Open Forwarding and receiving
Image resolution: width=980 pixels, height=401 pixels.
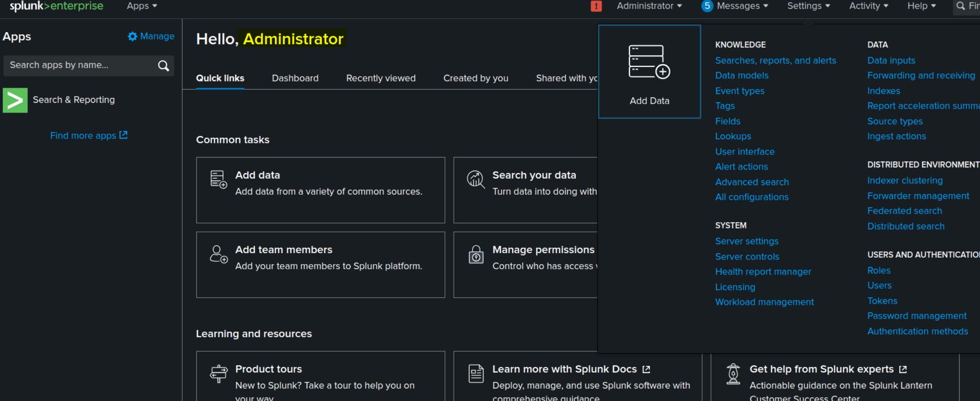click(x=921, y=76)
